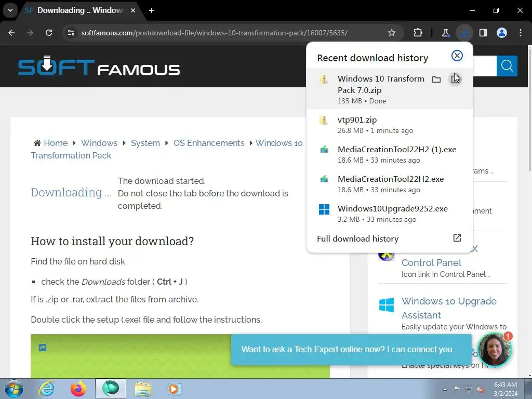532x399 pixels.
Task: Go back to the previous page
Action: [x=11, y=33]
